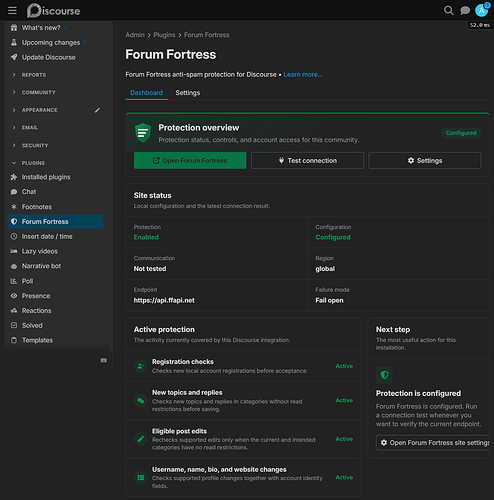Viewport: 494px width, 500px height.
Task: Click the chart icon for Poll
Action: (x=14, y=281)
